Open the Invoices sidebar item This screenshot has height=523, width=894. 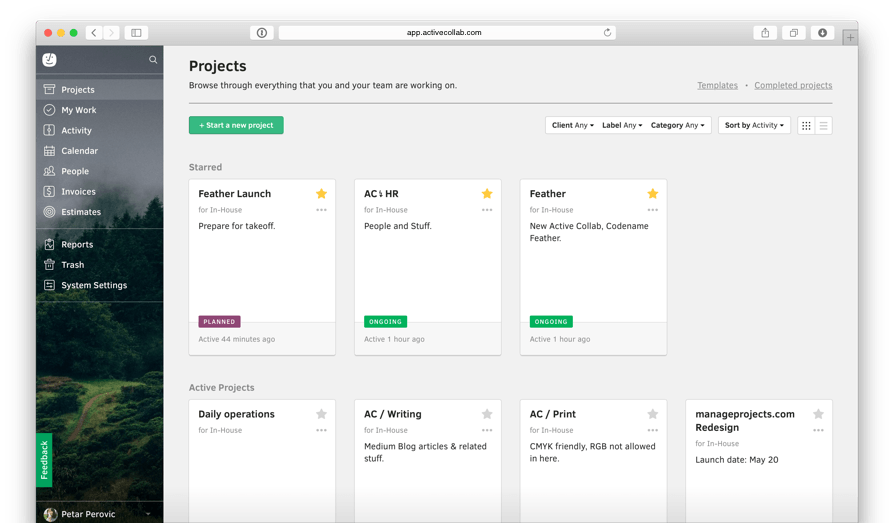[78, 192]
